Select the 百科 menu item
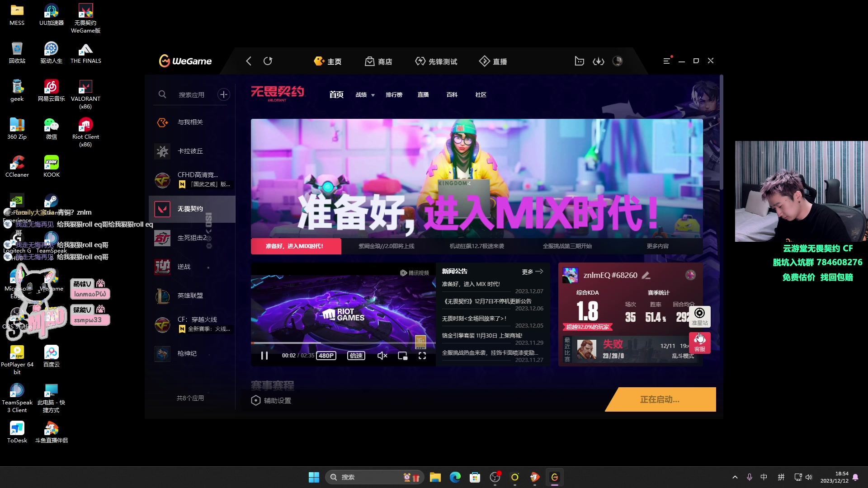The image size is (868, 488). point(452,95)
